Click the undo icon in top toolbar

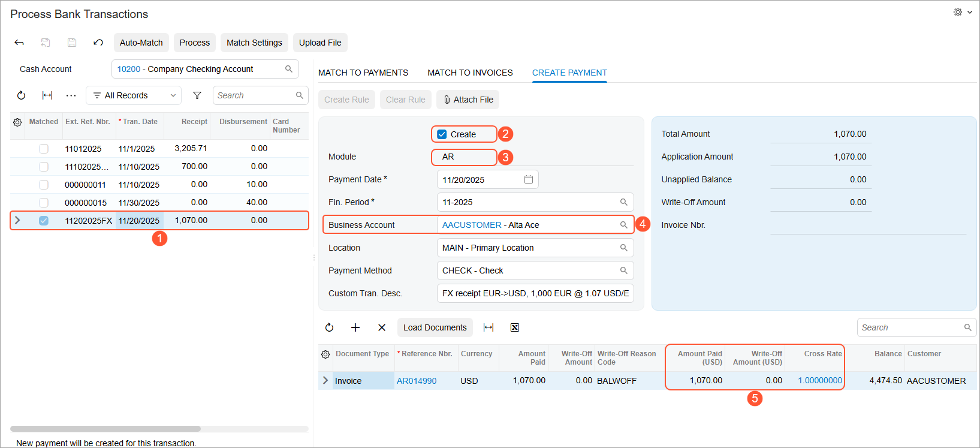pyautogui.click(x=98, y=43)
